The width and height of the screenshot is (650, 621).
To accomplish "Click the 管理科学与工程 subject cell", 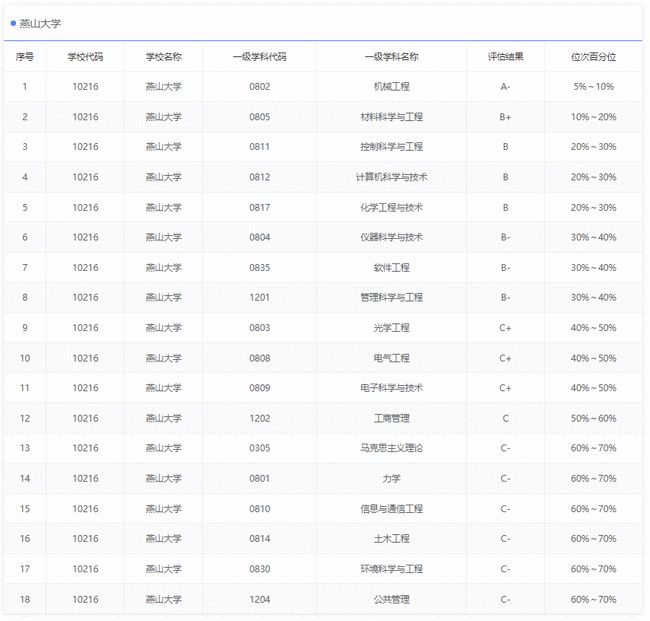I will pyautogui.click(x=392, y=297).
